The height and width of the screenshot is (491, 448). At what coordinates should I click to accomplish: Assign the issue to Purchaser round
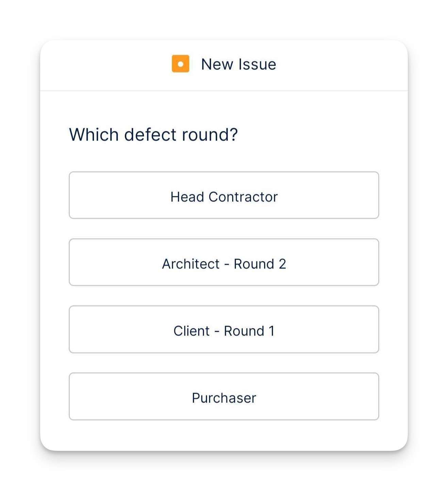click(224, 396)
